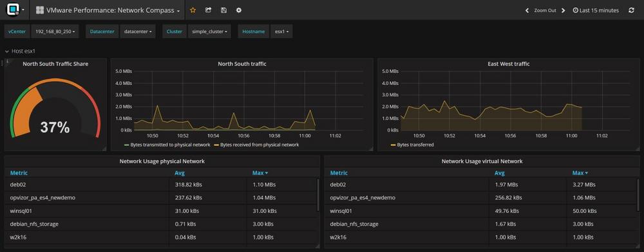This screenshot has width=644, height=252.
Task: Click the 37% gauge value
Action: click(55, 127)
